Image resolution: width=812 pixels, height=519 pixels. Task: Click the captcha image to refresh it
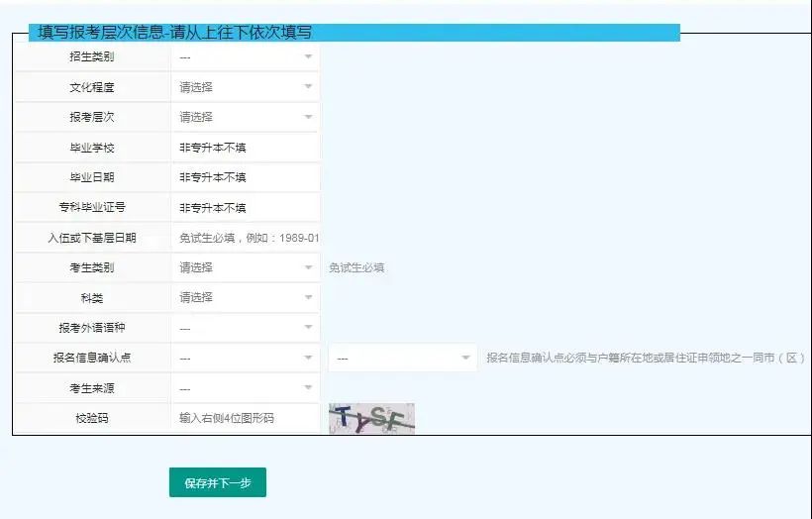[x=371, y=419]
